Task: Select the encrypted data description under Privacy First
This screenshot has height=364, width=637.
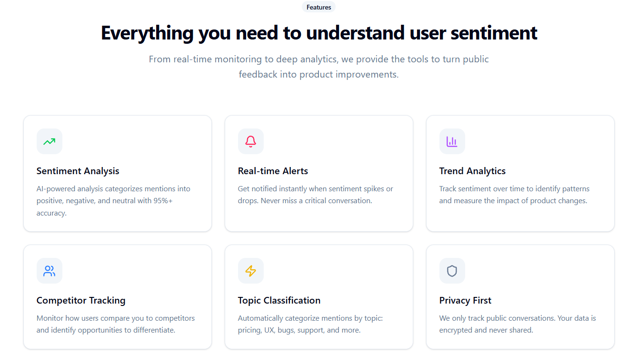Action: [x=517, y=324]
